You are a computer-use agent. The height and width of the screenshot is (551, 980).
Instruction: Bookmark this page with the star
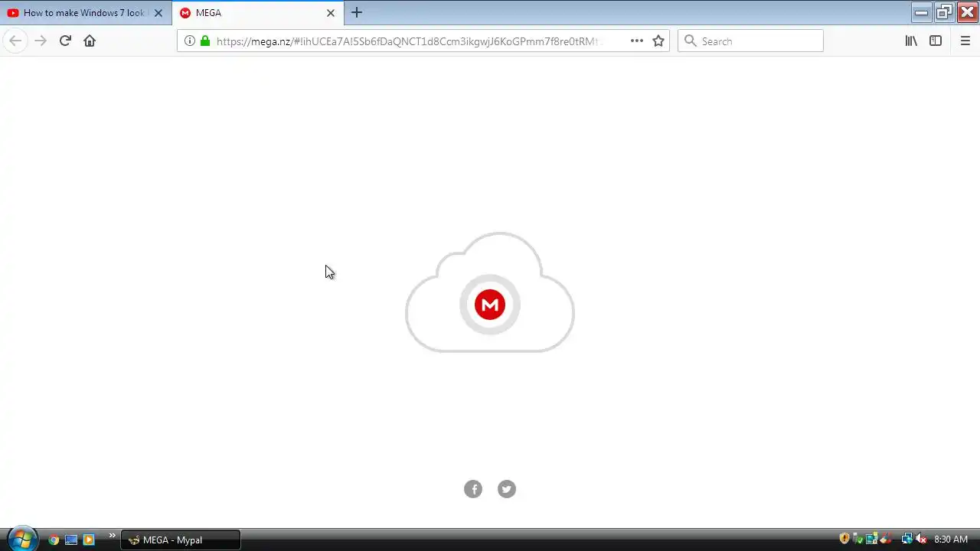(x=658, y=41)
